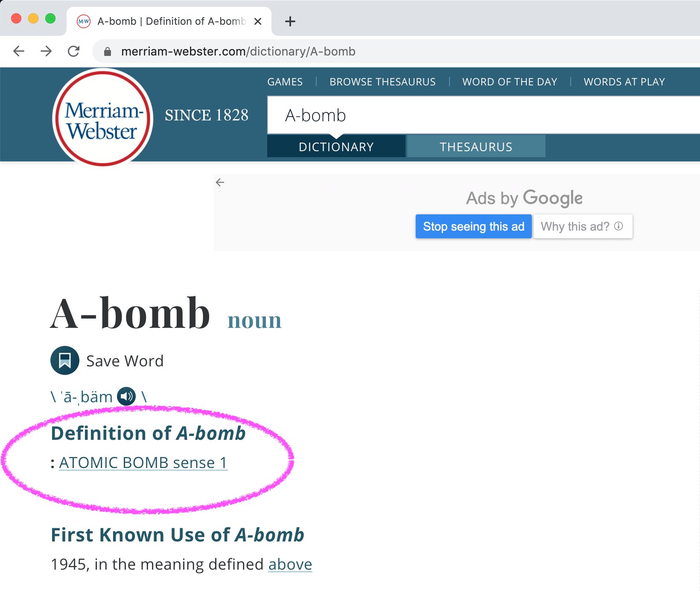Select the DICTIONARY tab
The width and height of the screenshot is (700, 591).
pyautogui.click(x=336, y=146)
